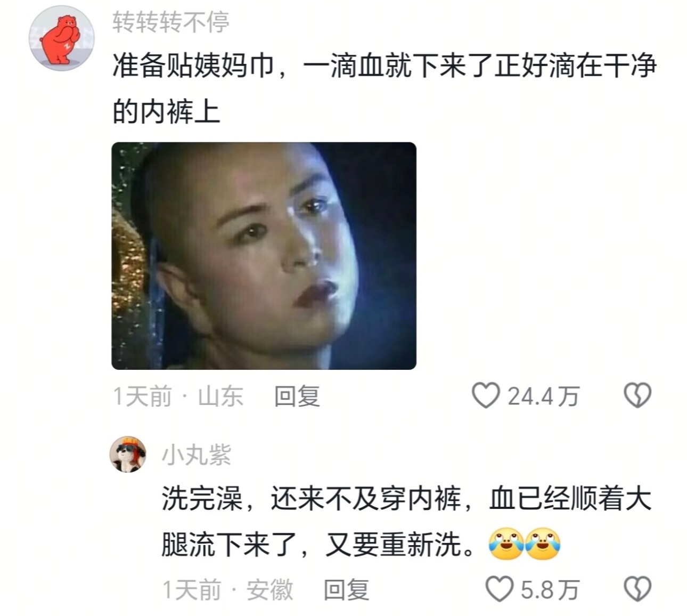Viewport: 687px width, 616px height.
Task: Dislike the 转转转不停 comment via the broken heart icon
Action: (637, 396)
